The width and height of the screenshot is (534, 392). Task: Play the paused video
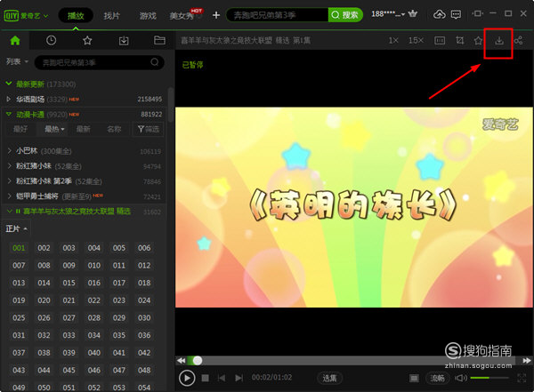tap(187, 378)
